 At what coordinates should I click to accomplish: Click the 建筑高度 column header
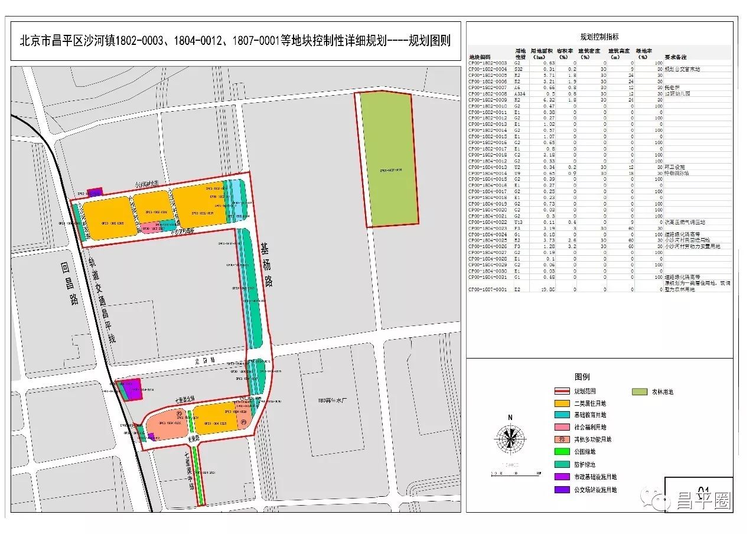618,54
